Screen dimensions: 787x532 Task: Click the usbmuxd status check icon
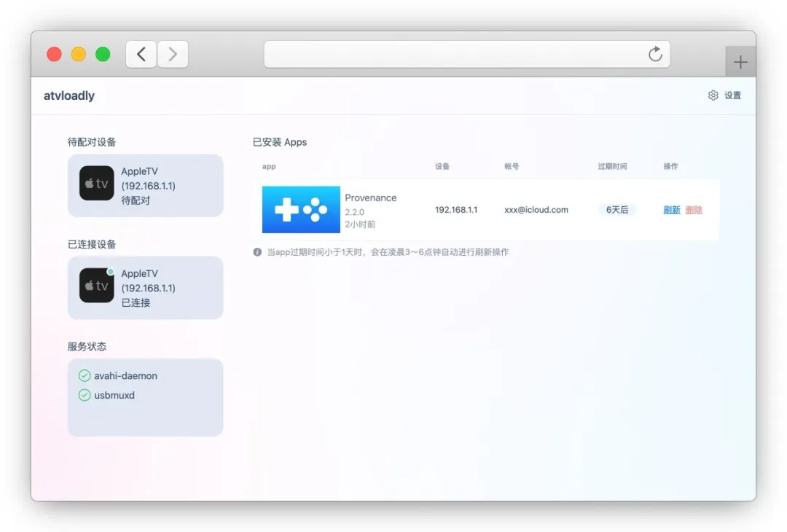point(85,396)
